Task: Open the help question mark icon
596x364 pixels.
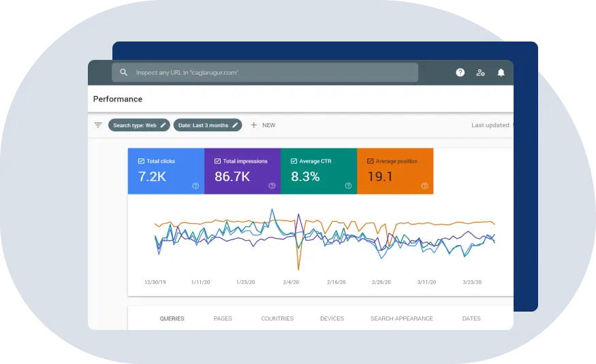Action: (460, 73)
